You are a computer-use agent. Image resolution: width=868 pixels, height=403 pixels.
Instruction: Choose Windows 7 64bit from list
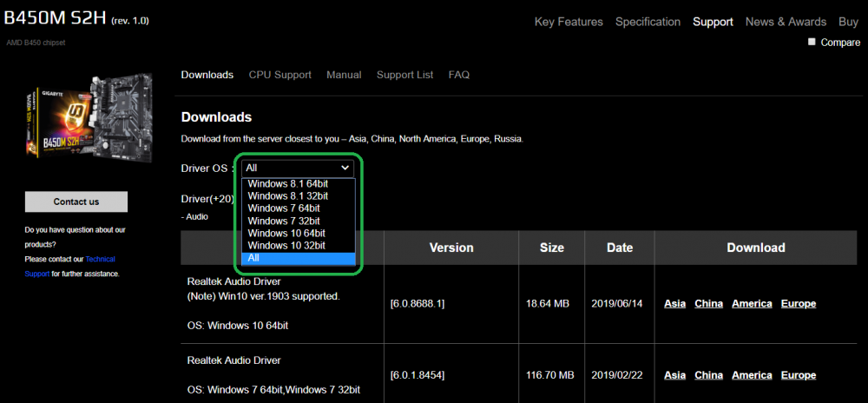299,208
